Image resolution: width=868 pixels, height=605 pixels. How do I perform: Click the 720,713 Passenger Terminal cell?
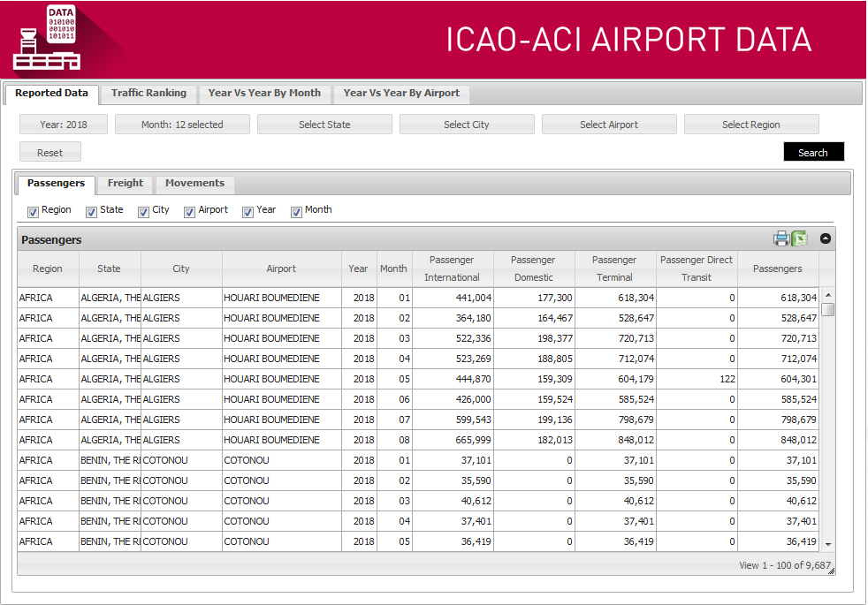615,338
